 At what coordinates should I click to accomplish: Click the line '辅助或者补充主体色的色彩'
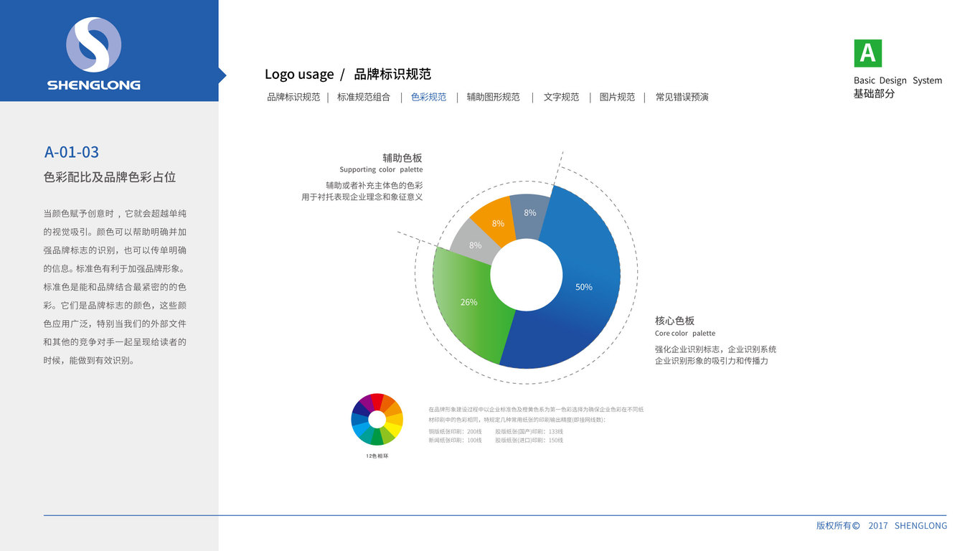click(x=374, y=185)
